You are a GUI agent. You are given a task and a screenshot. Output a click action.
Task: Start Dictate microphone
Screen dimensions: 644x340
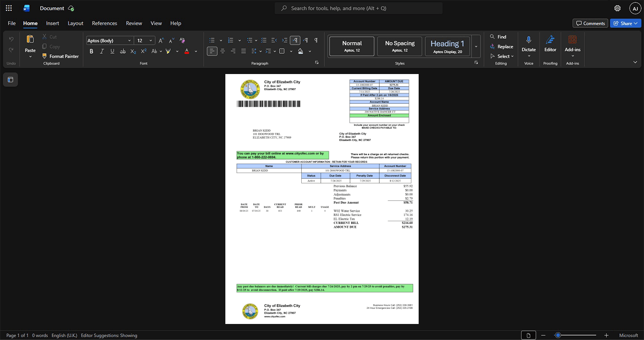[528, 40]
